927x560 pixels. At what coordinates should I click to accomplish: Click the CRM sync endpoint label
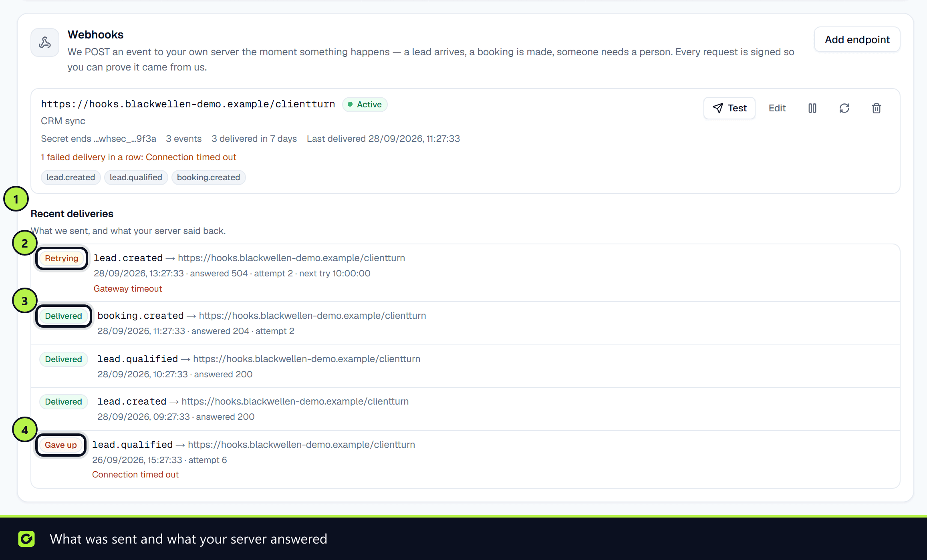(x=63, y=121)
